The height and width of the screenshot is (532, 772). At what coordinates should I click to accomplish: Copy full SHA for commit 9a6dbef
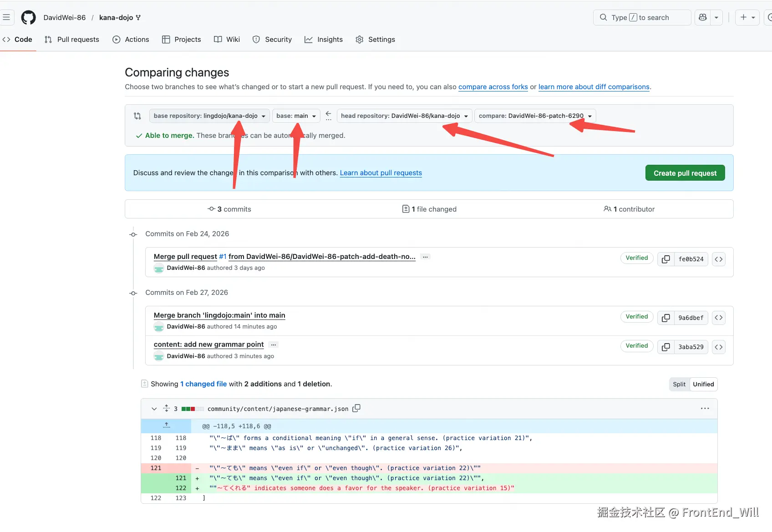[x=666, y=318]
